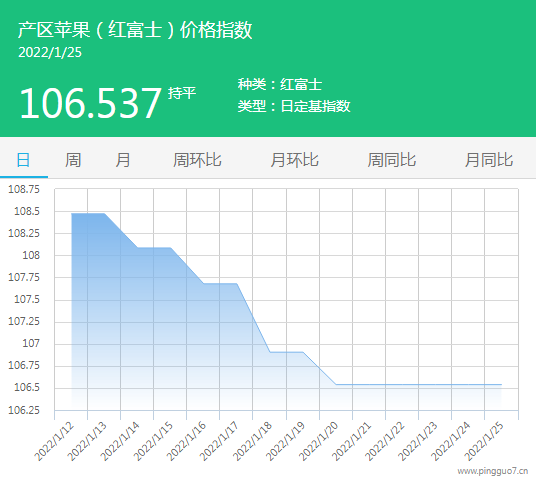
Task: Select the 日 daily tab
Action: tap(24, 160)
